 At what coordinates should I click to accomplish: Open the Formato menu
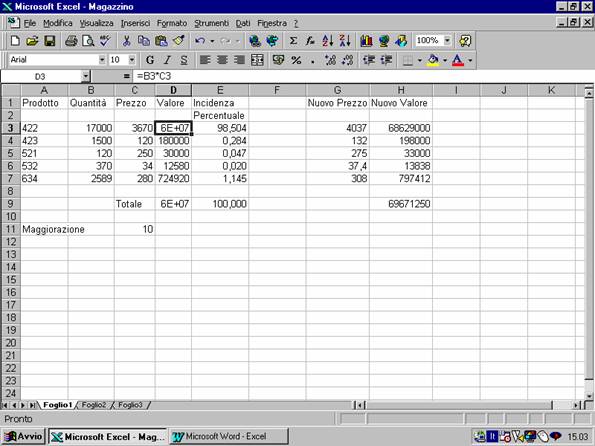pos(172,23)
